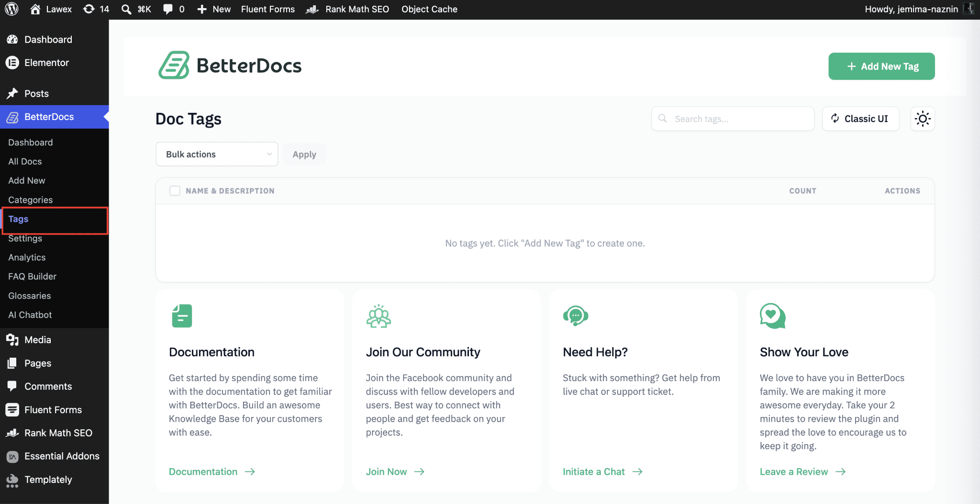The image size is (980, 504).
Task: Open BetterDocs Dashboard submenu item
Action: (31, 142)
